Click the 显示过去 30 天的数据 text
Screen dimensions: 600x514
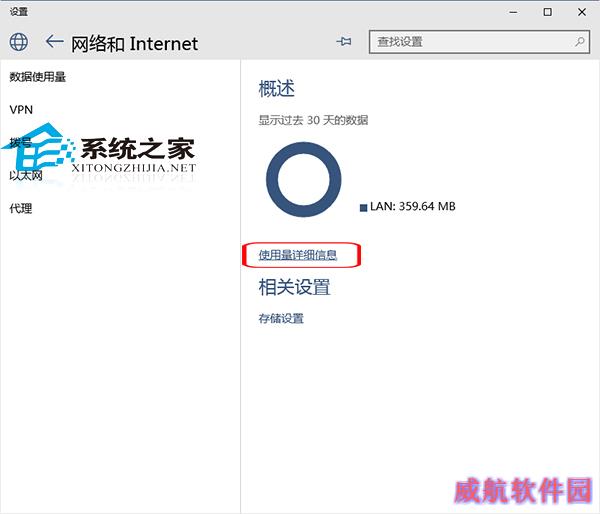tap(313, 120)
